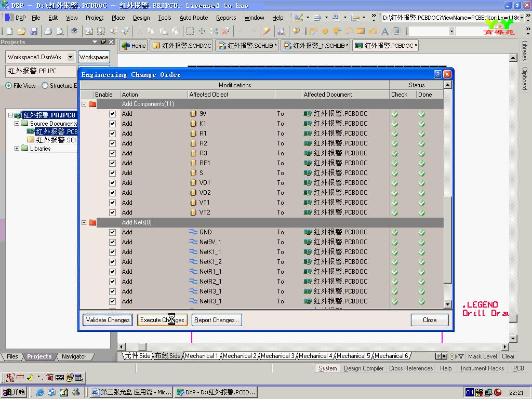The width and height of the screenshot is (532, 399).
Task: Collapse the Source Documents folder
Action: [17, 124]
